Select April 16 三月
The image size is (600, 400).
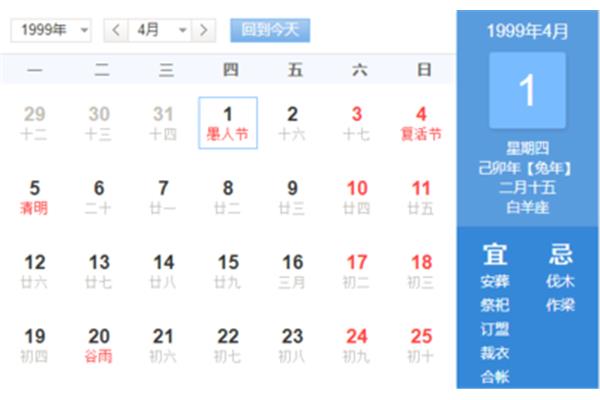coord(293,271)
